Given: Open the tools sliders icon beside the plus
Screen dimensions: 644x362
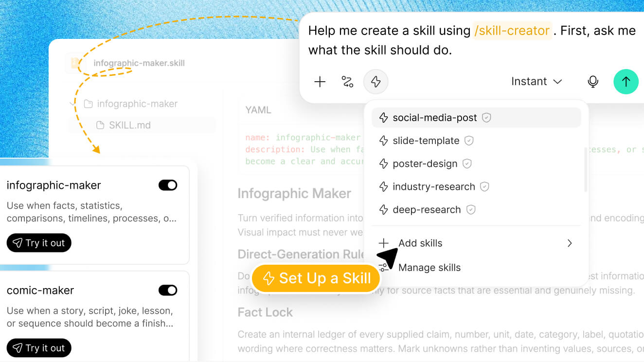Looking at the screenshot, I should pyautogui.click(x=347, y=82).
